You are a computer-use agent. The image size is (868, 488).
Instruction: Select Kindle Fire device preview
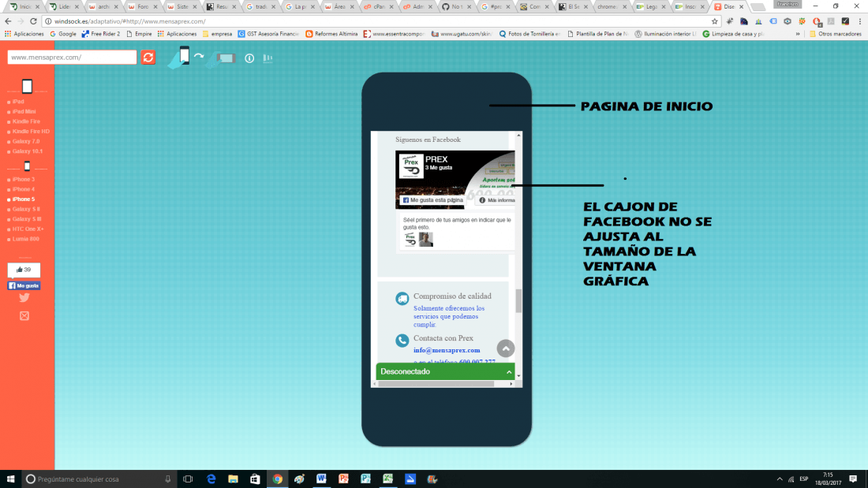click(x=26, y=121)
